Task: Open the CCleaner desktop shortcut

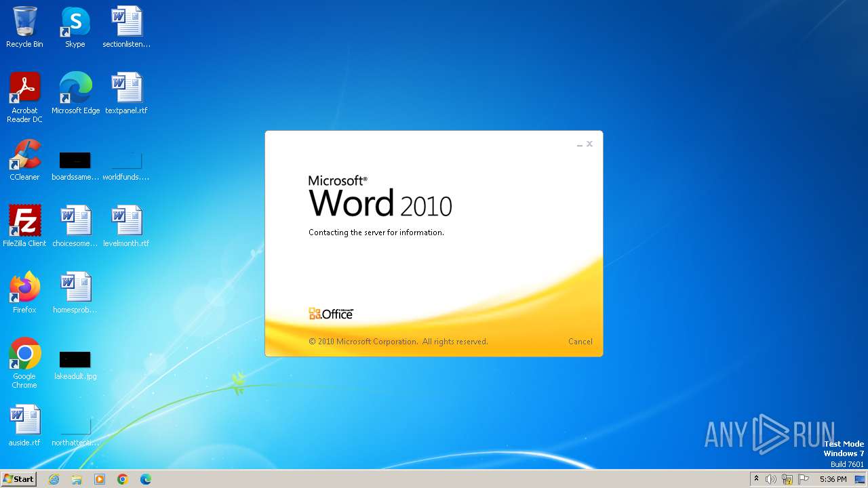Action: tap(24, 160)
